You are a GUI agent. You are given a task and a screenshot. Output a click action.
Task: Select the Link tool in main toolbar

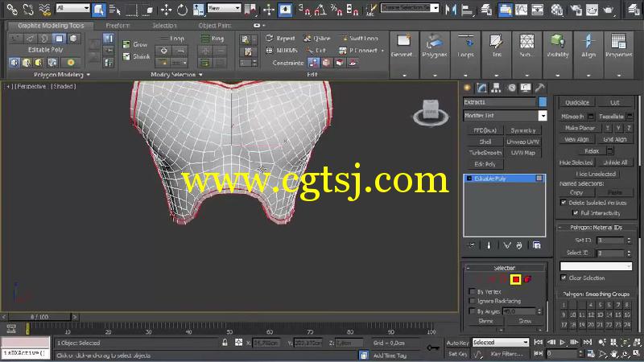pos(12,9)
